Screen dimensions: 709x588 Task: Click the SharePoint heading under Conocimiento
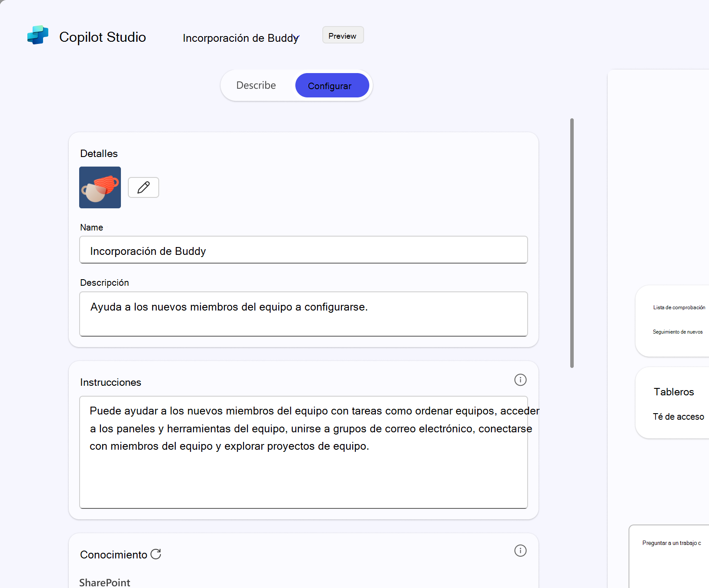pyautogui.click(x=105, y=582)
